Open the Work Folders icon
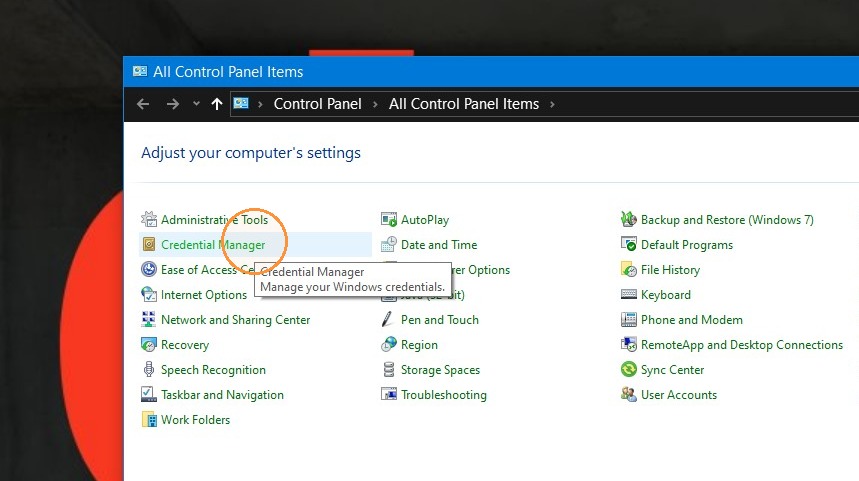This screenshot has width=859, height=481. pos(148,420)
